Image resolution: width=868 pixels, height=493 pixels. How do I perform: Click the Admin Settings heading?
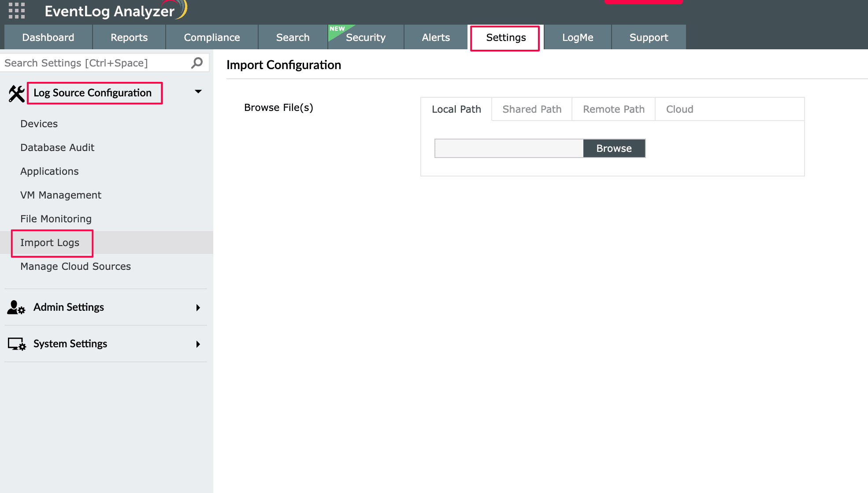(x=69, y=307)
